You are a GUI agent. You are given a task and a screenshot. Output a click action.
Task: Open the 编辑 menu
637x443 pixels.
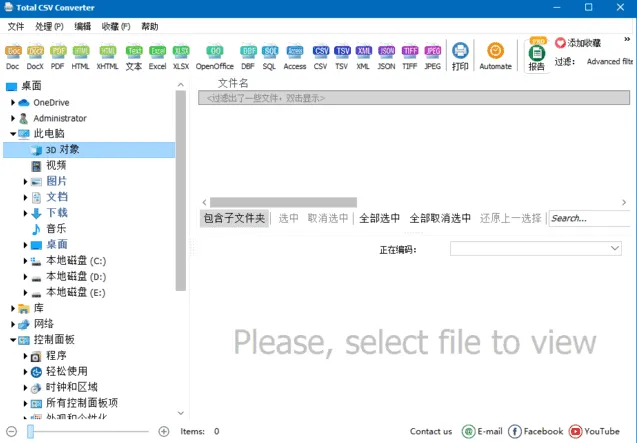coord(82,26)
